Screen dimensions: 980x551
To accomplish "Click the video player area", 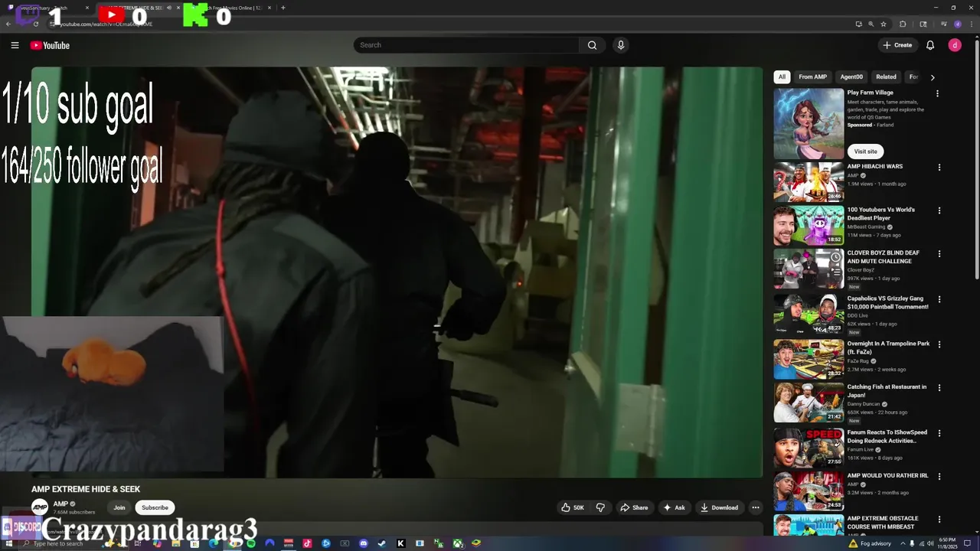I will (397, 272).
